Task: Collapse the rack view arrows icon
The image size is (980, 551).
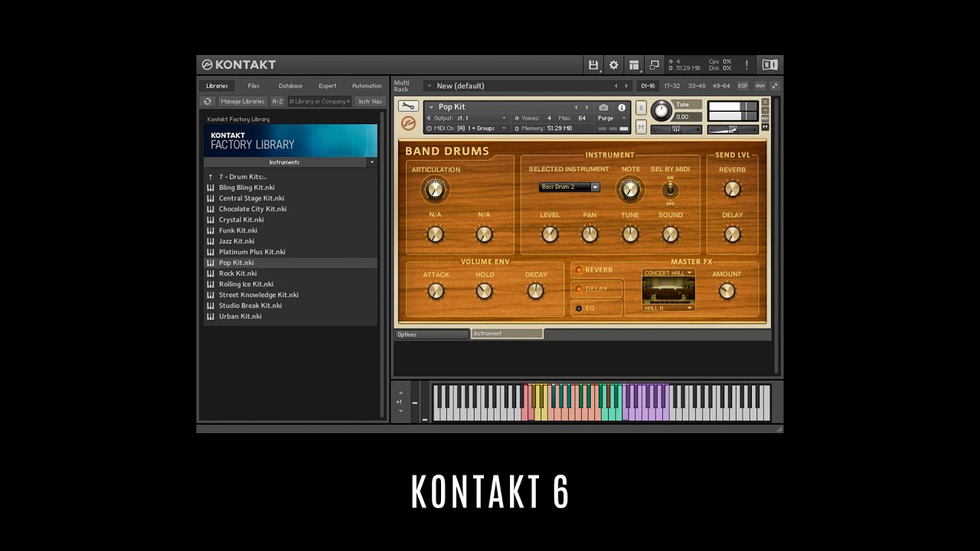Action: [775, 86]
